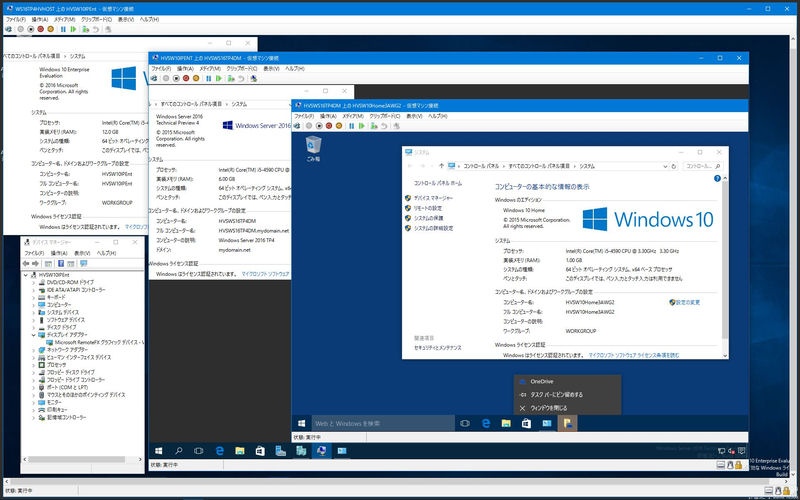
Task: Open Server Manager icon on Windows Server taskbar
Action: pos(280,451)
